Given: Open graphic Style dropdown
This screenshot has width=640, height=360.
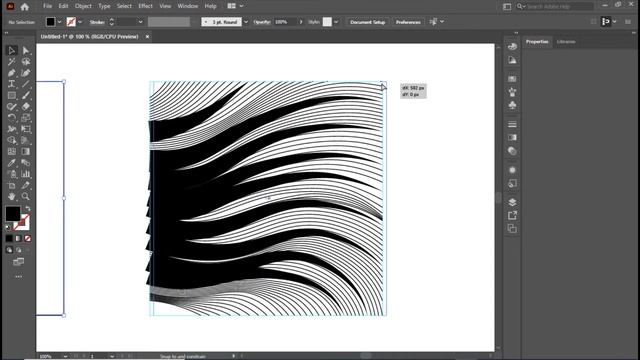Looking at the screenshot, I should [336, 22].
